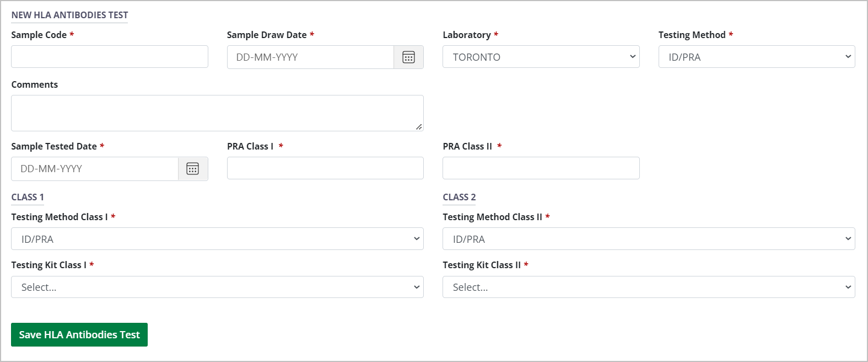Open the Testing Kit Class I selector
This screenshot has width=868, height=362.
pos(217,287)
